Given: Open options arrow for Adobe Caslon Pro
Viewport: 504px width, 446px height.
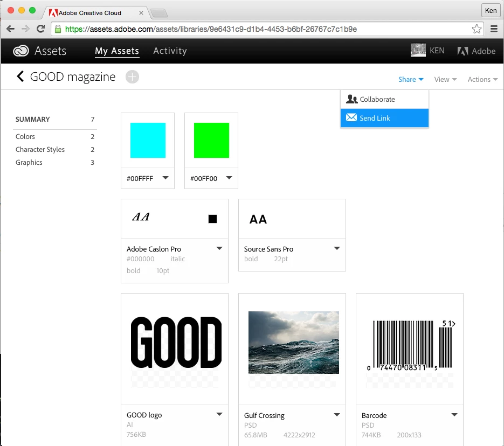Looking at the screenshot, I should (x=219, y=248).
